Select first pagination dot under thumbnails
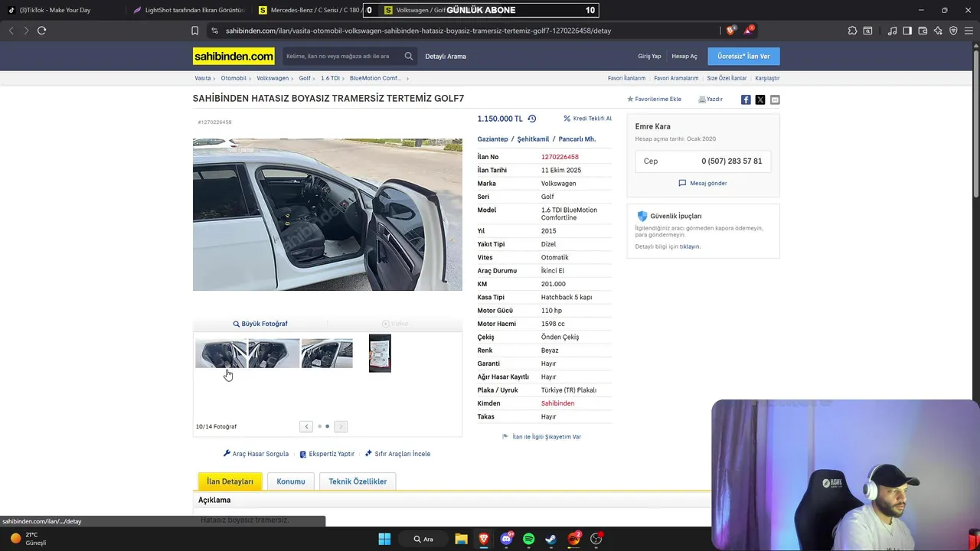The image size is (980, 551). pyautogui.click(x=319, y=426)
